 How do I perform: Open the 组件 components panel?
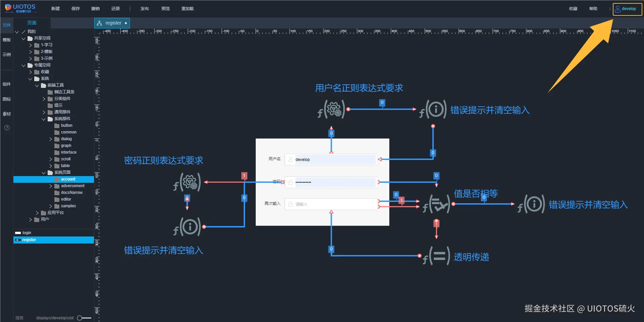[x=6, y=84]
